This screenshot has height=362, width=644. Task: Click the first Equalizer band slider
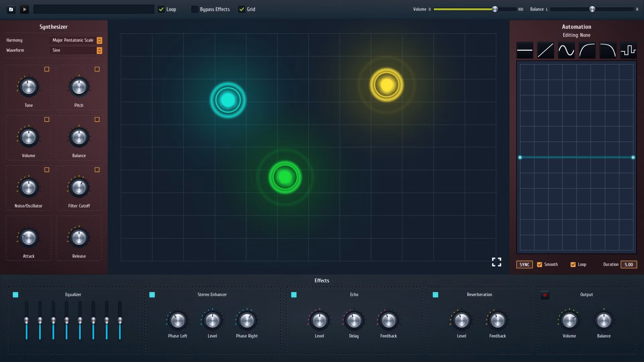(26, 320)
